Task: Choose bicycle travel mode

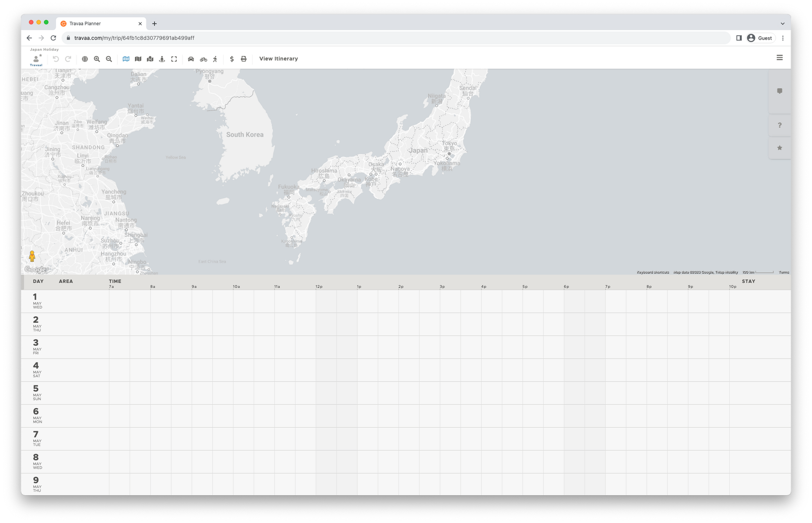Action: tap(203, 59)
